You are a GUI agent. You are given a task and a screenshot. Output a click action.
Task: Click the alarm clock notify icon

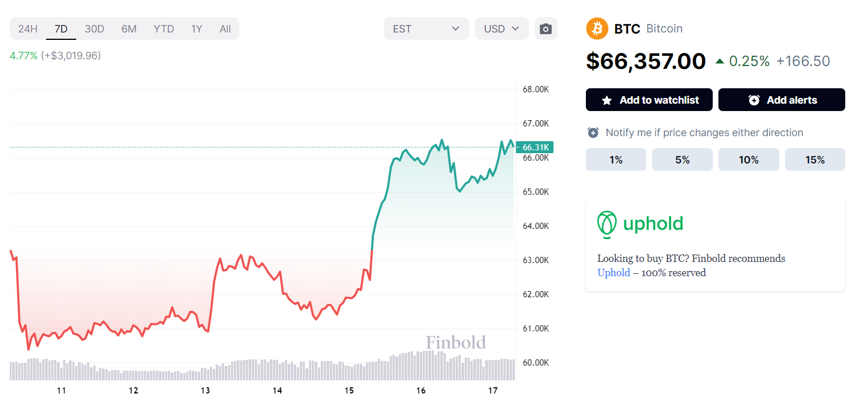click(593, 133)
